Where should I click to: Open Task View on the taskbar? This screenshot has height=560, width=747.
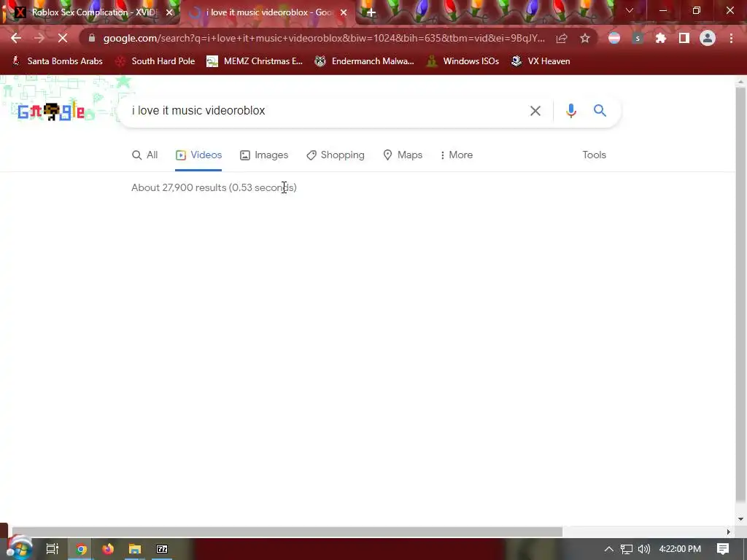click(52, 549)
